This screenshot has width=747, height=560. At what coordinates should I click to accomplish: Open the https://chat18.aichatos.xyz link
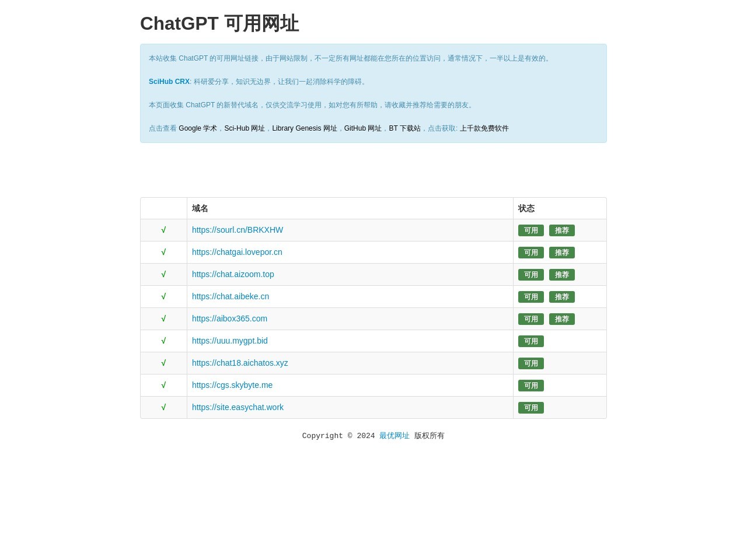coord(240,363)
